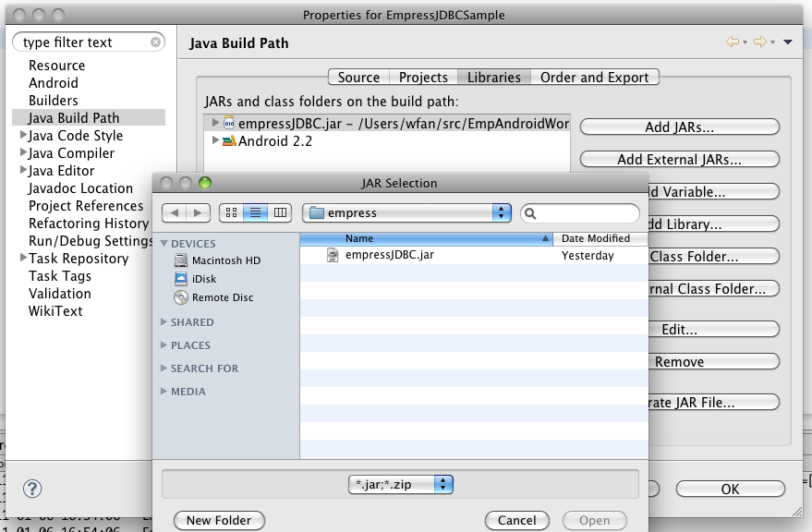The image size is (812, 532).
Task: Select Javadoc Location in tree
Action: pyautogui.click(x=80, y=188)
